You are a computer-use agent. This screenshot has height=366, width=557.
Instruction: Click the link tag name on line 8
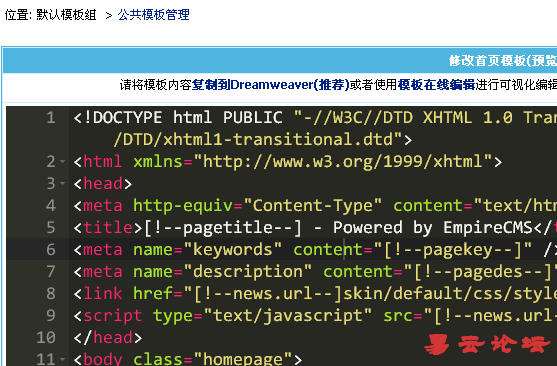point(103,294)
